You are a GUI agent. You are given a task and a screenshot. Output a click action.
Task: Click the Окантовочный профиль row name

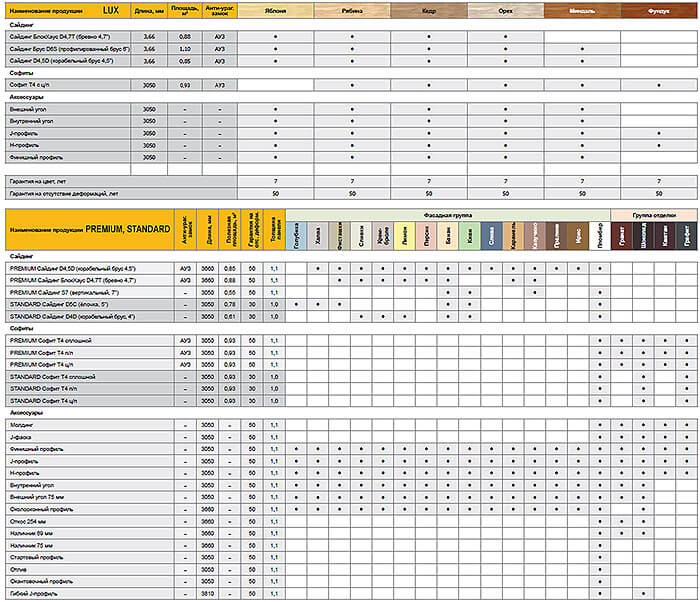[x=41, y=582]
